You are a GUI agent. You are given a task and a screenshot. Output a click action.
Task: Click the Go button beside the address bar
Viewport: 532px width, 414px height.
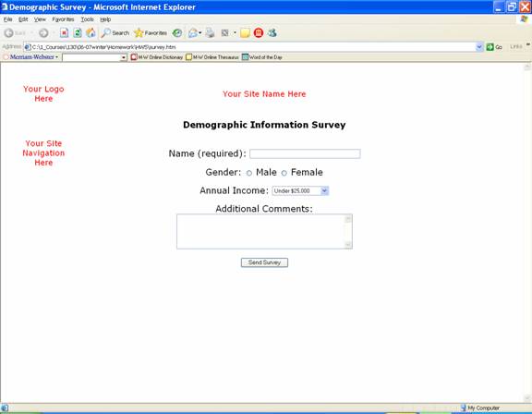(x=494, y=47)
